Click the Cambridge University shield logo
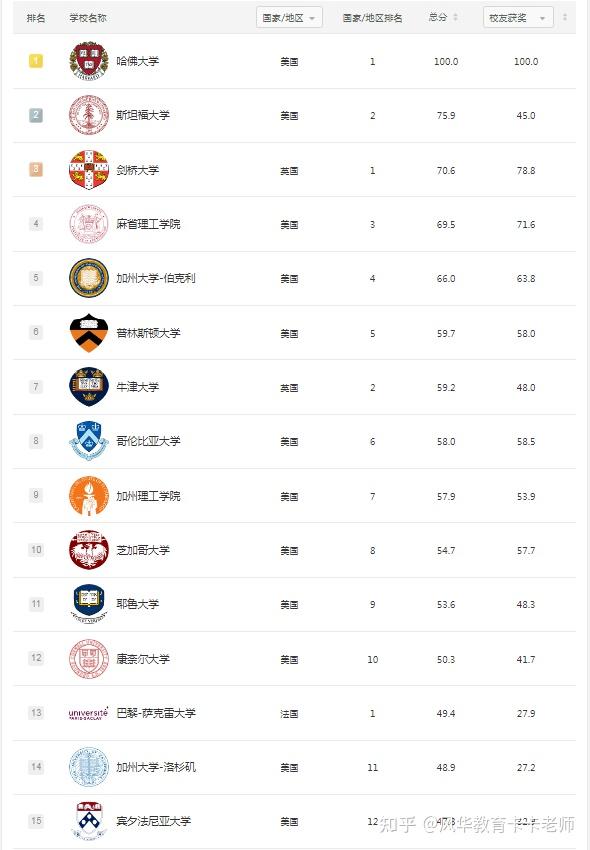This screenshot has height=850, width=590. [89, 170]
